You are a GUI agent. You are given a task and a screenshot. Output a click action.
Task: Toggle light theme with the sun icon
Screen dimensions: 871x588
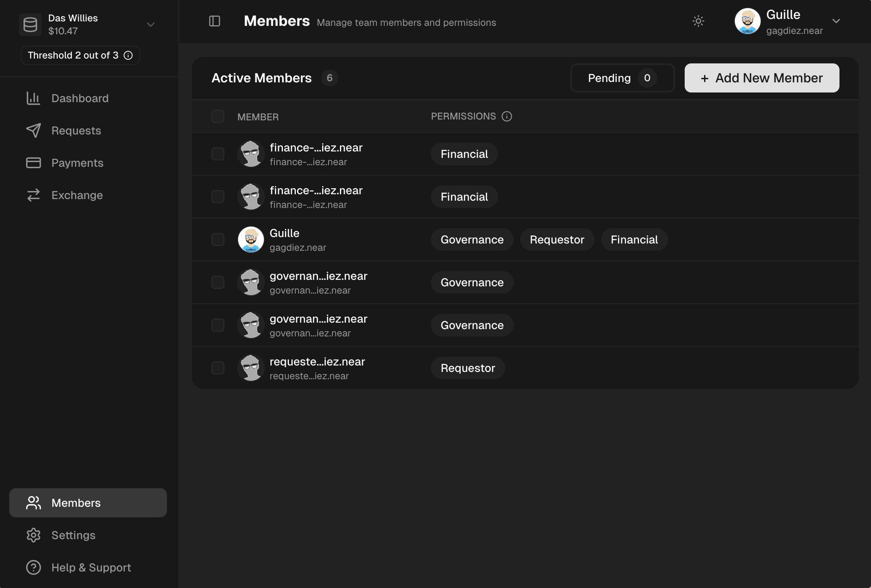(698, 21)
